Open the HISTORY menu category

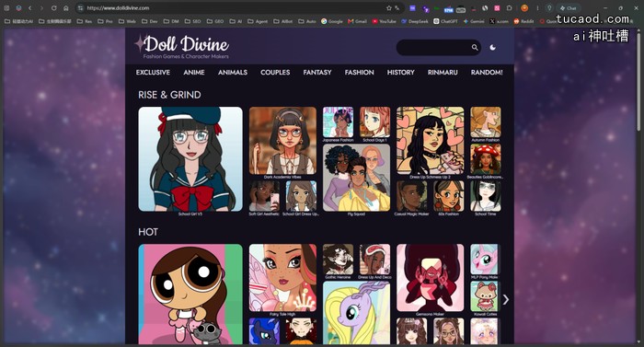tap(400, 73)
